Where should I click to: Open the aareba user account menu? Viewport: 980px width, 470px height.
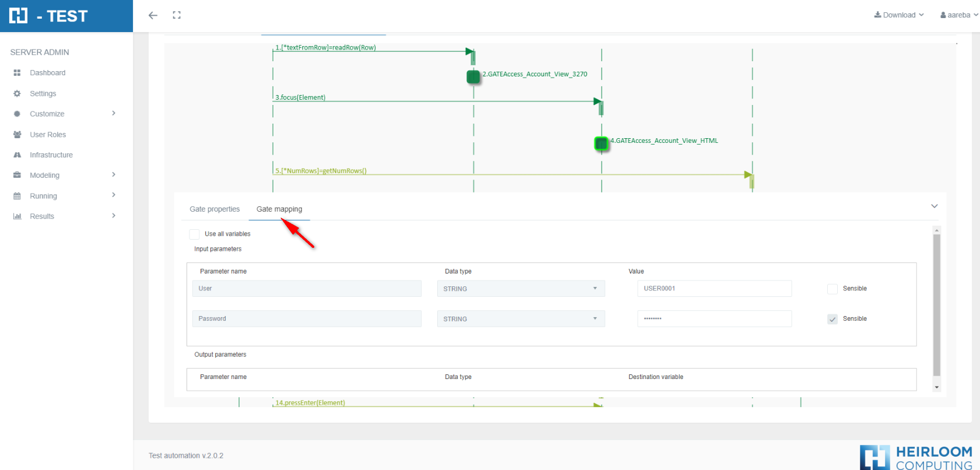(959, 15)
